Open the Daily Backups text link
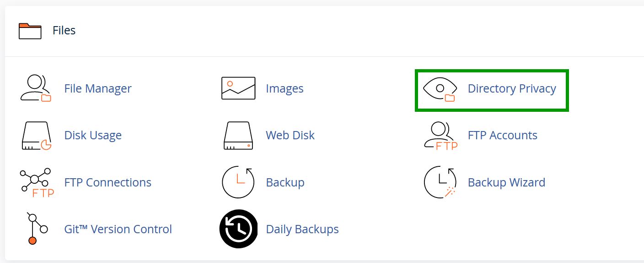The image size is (644, 263). click(x=302, y=229)
